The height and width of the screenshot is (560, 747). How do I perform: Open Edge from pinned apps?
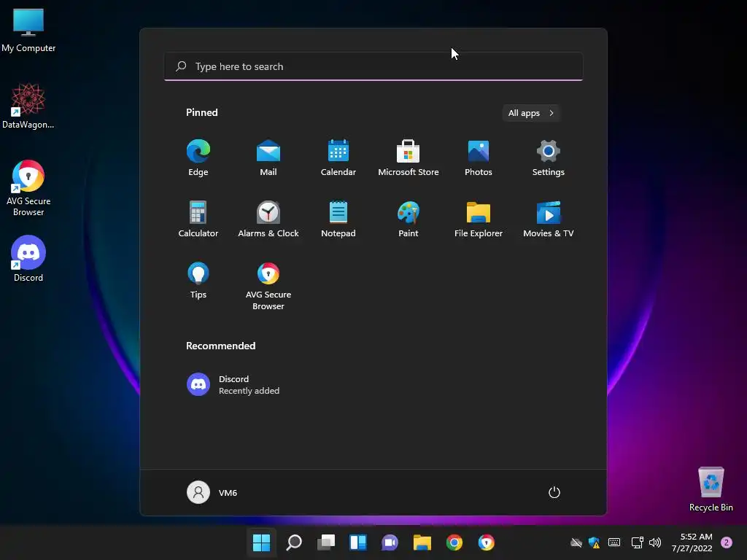pyautogui.click(x=198, y=157)
